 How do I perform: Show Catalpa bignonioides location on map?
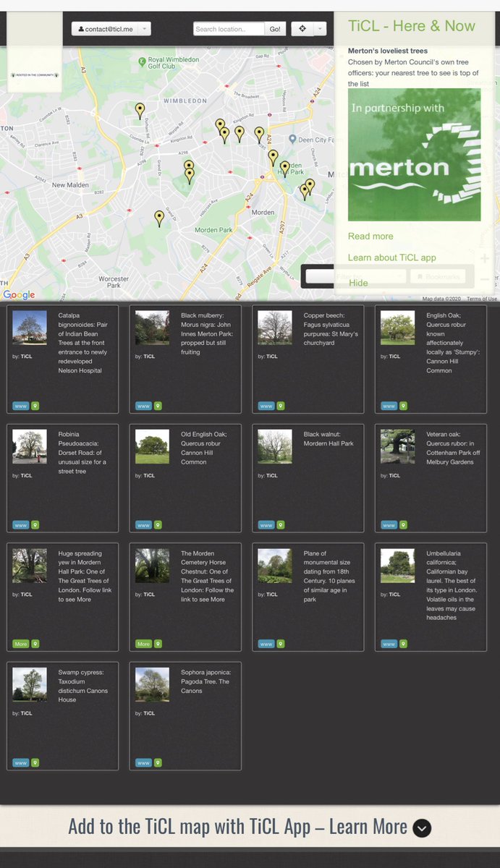pyautogui.click(x=35, y=406)
